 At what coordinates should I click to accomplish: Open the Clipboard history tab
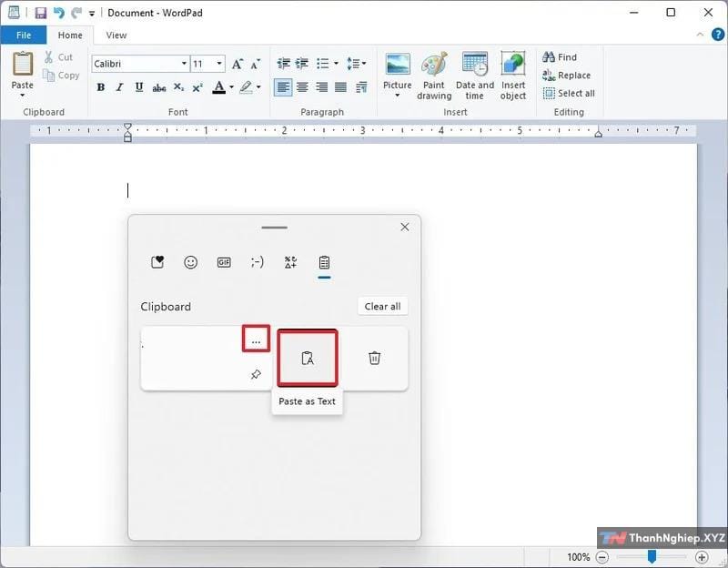pyautogui.click(x=324, y=263)
